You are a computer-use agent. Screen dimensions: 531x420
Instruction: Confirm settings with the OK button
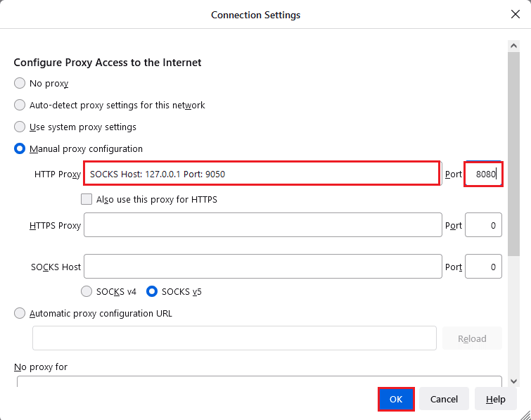pos(396,399)
